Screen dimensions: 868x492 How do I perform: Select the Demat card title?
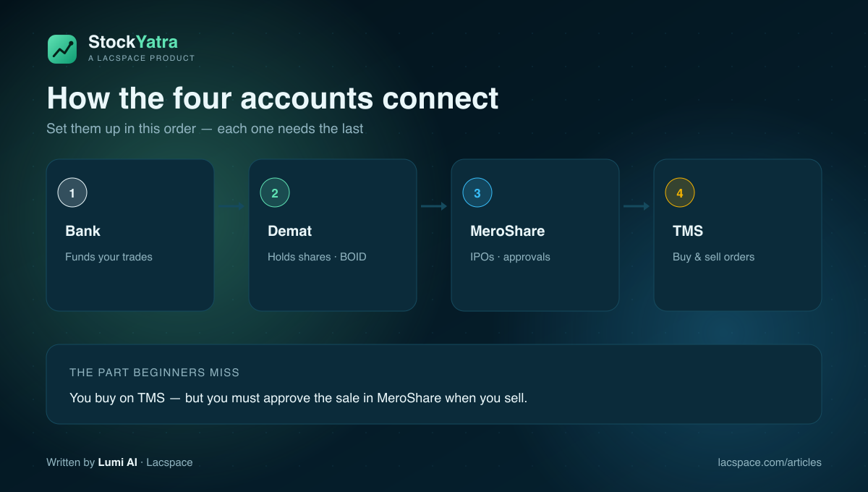tap(289, 232)
